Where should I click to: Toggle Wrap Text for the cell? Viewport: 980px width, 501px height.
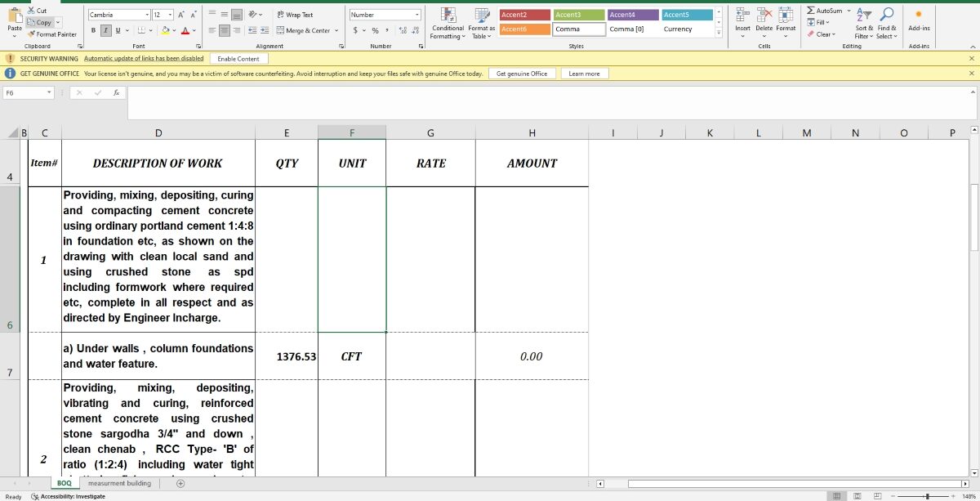point(294,15)
